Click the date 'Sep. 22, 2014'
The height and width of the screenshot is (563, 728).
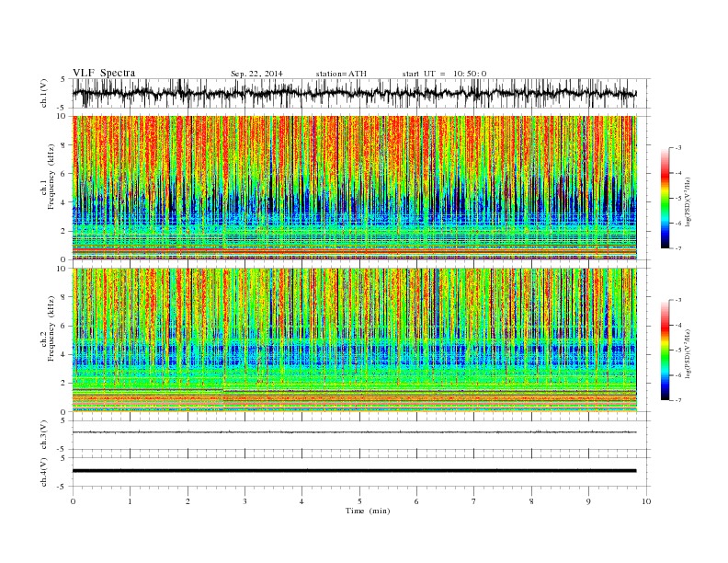256,74
